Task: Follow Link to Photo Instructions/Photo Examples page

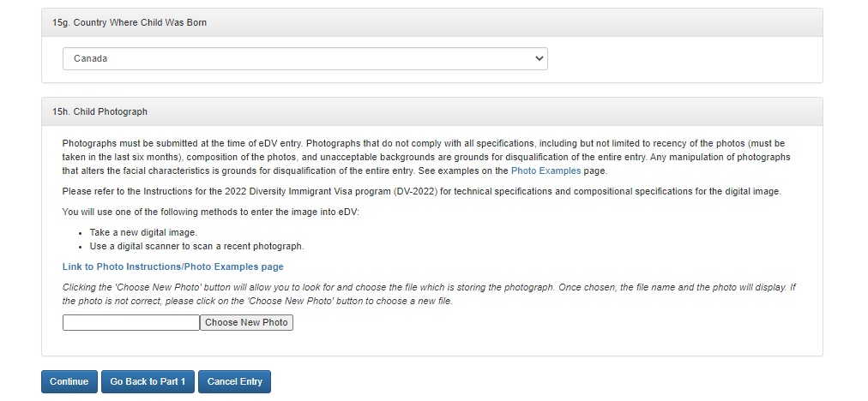Action: pos(172,266)
